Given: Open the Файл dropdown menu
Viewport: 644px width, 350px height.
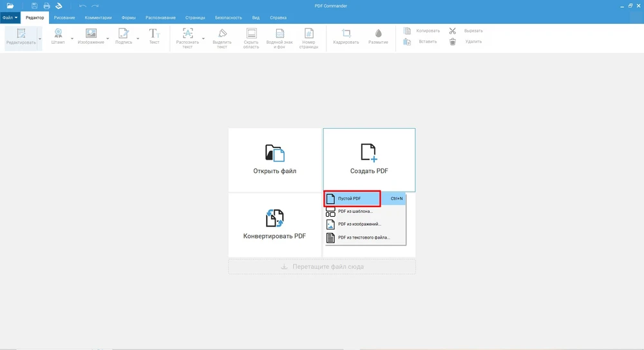Looking at the screenshot, I should point(10,17).
